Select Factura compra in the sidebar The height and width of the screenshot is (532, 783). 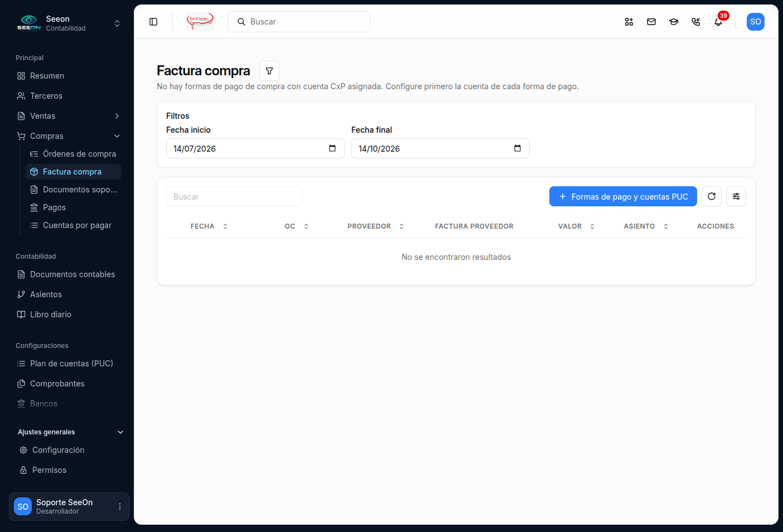pyautogui.click(x=74, y=172)
